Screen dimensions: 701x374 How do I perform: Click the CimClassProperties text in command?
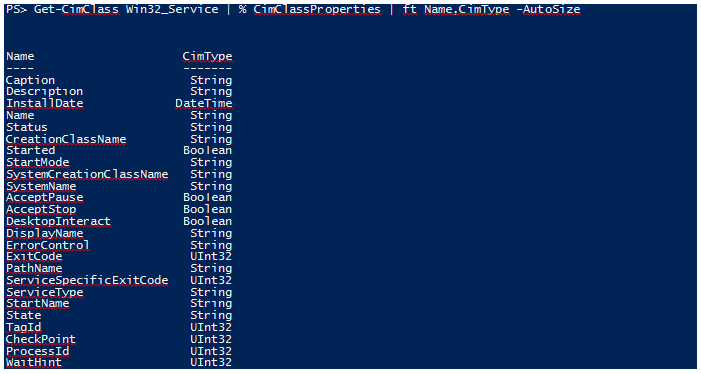[x=317, y=9]
